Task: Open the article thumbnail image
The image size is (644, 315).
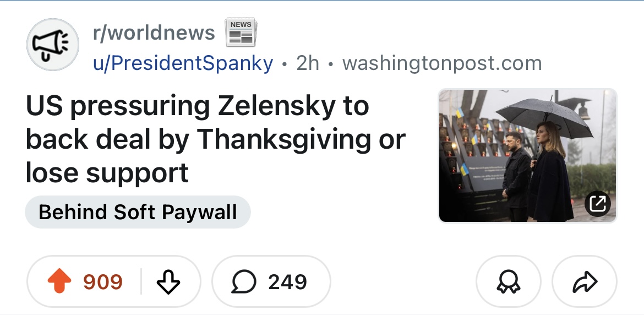Action: click(527, 156)
